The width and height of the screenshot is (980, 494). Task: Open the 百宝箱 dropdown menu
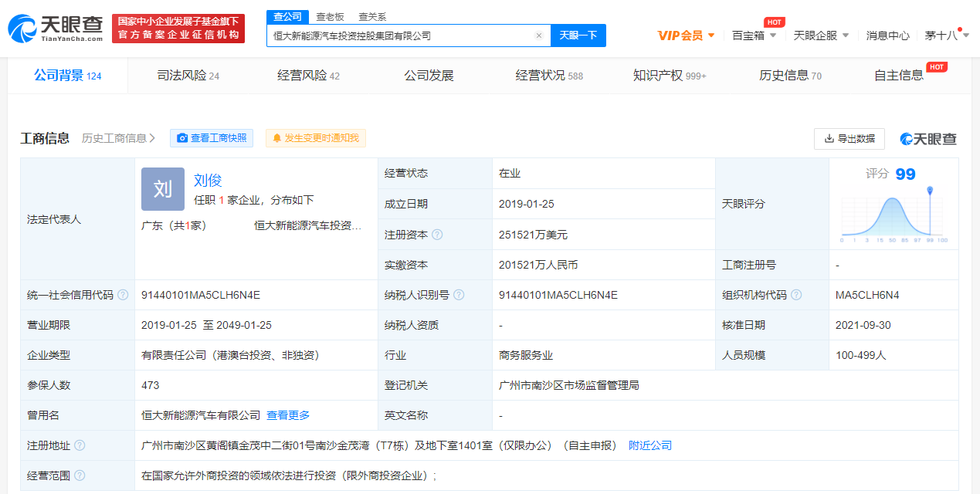tap(754, 36)
